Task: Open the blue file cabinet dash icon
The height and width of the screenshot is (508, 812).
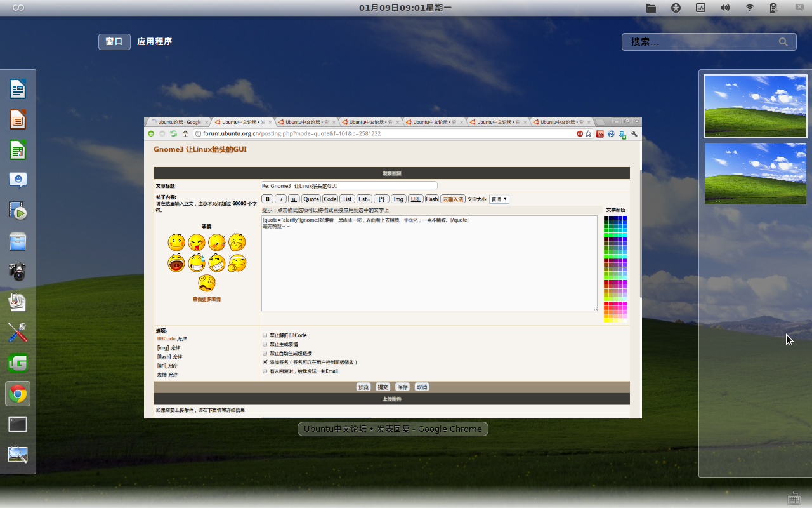Action: (x=18, y=241)
